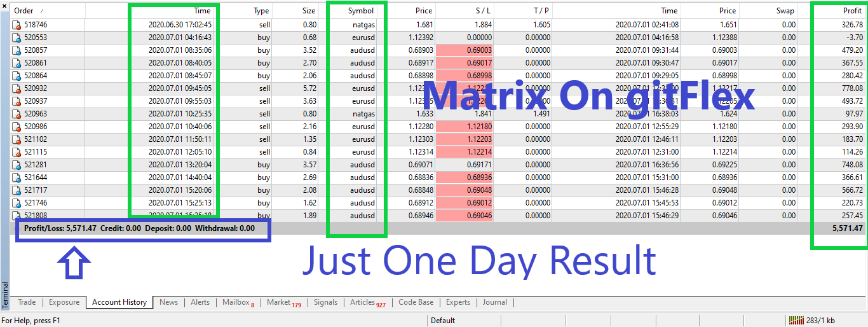Select the total profit 5,571.47 in summary row

click(x=848, y=228)
